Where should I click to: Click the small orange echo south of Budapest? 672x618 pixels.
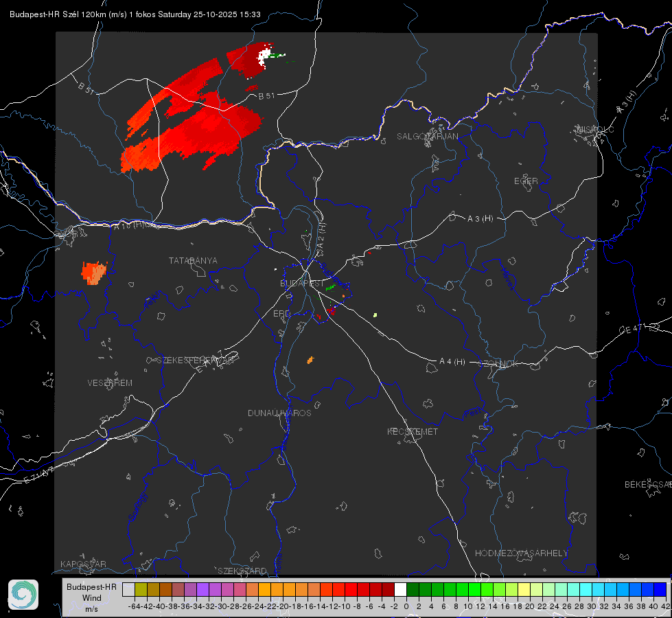tap(310, 360)
